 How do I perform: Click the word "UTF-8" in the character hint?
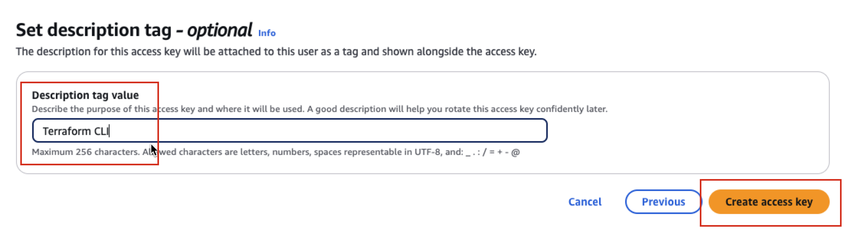point(427,152)
